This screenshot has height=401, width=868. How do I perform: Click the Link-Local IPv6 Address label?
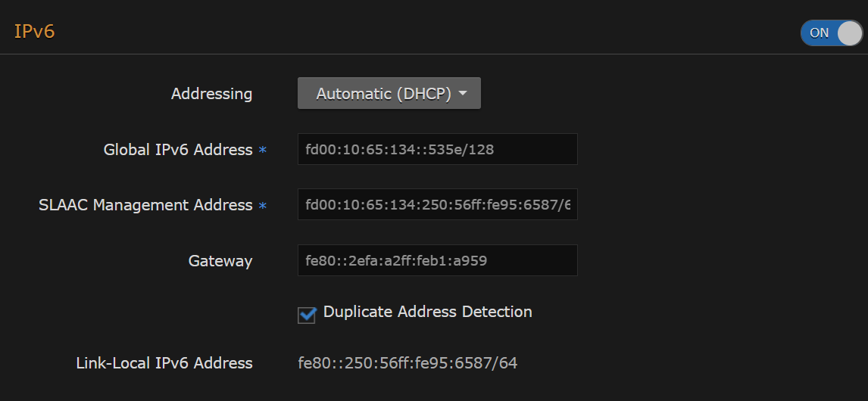tap(164, 363)
